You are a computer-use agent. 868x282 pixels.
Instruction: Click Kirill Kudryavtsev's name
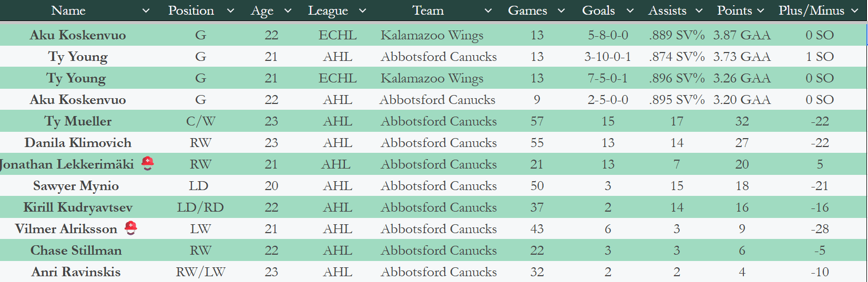(78, 207)
